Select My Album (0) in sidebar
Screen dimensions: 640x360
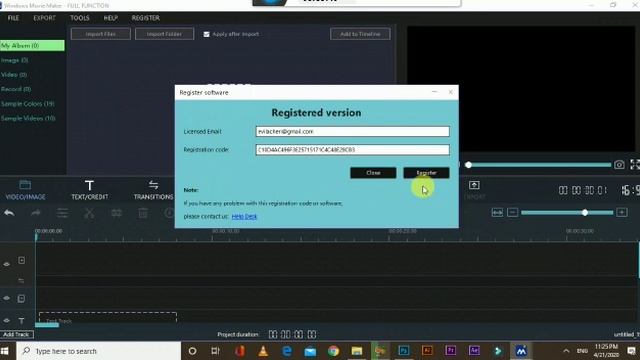click(x=32, y=46)
